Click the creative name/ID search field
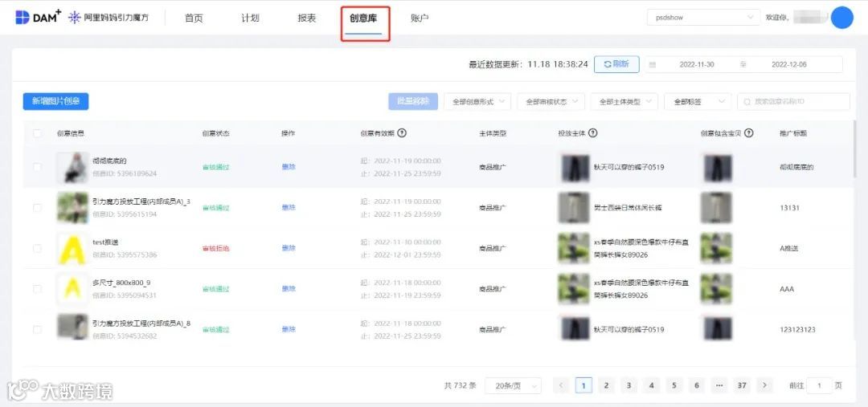Image resolution: width=868 pixels, height=407 pixels. tap(794, 102)
